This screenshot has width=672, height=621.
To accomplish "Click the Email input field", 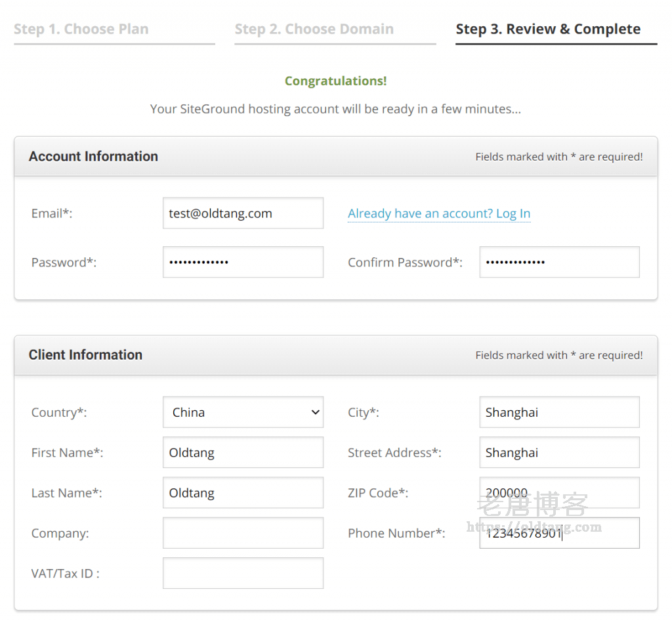I will coord(243,213).
